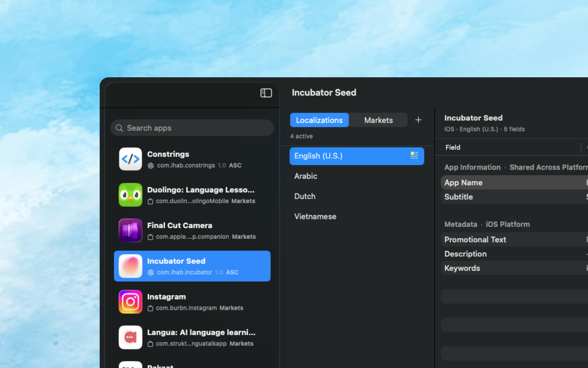Select the App Name field row
Viewport: 588px width, 368px height.
514,183
